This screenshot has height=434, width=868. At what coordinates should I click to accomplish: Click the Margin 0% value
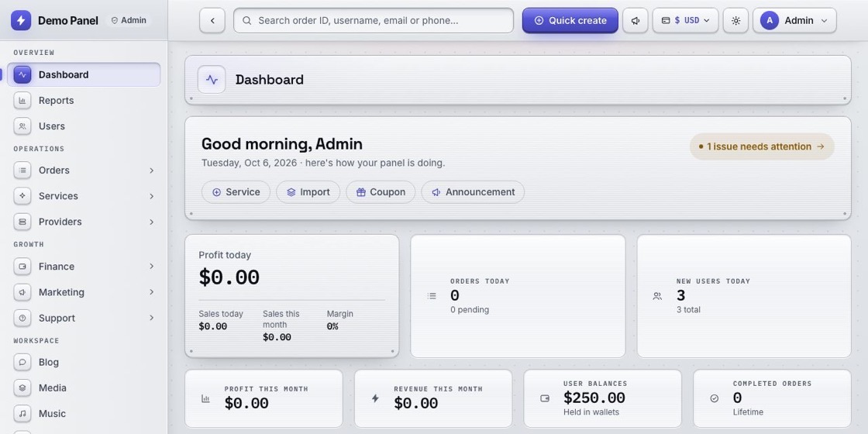coord(332,326)
